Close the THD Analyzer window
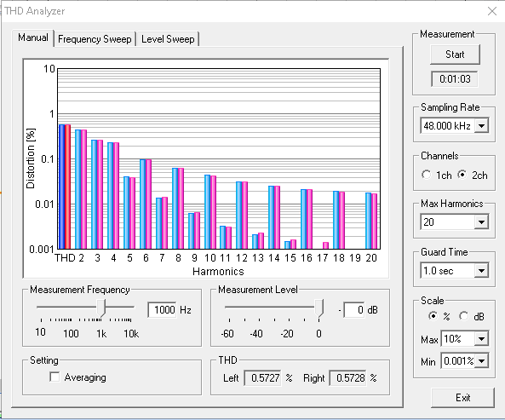The image size is (505, 420). (x=491, y=11)
